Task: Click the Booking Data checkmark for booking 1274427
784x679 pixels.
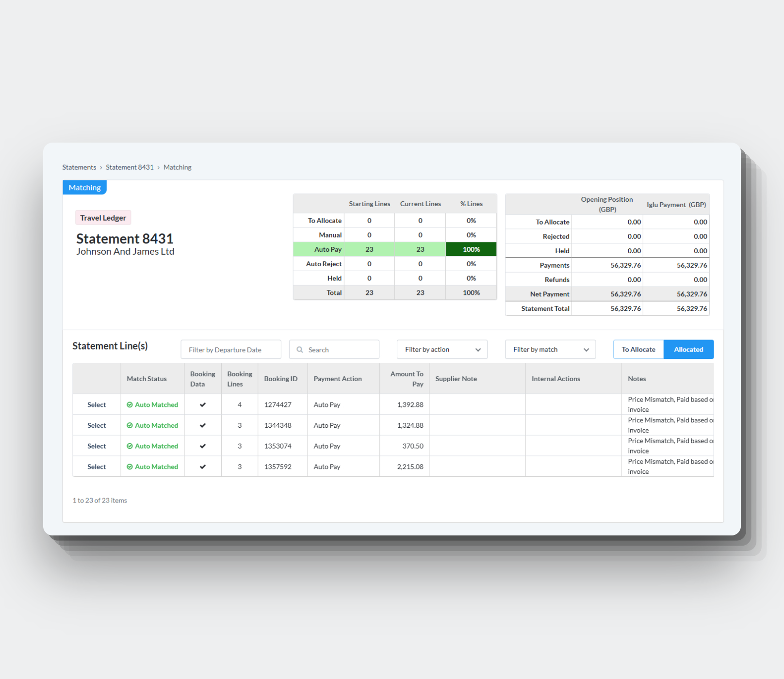Action: coord(203,404)
